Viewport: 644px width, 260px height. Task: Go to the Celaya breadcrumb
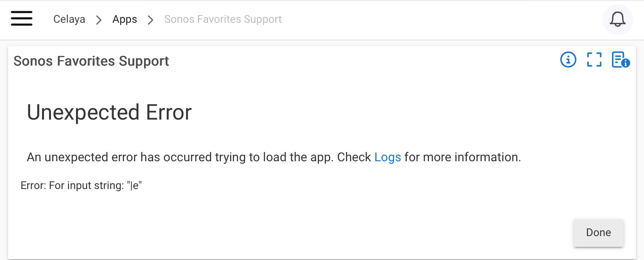[x=69, y=19]
